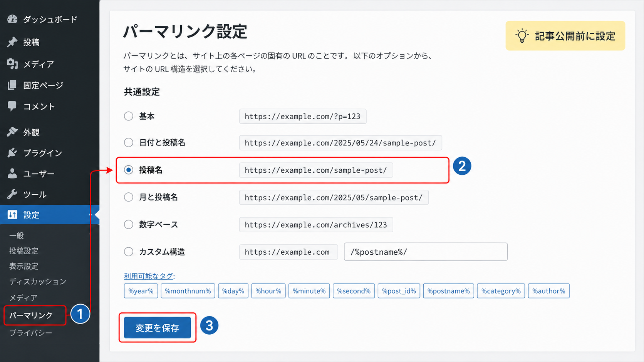Open the ダッシュボード dashboard icon
The height and width of the screenshot is (362, 644).
[x=12, y=19]
